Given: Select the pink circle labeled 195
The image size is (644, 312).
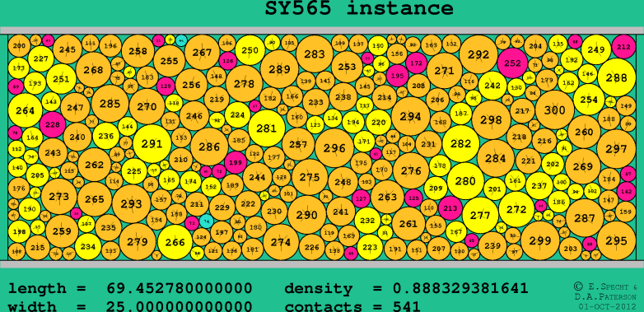Looking at the screenshot, I should (397, 76).
